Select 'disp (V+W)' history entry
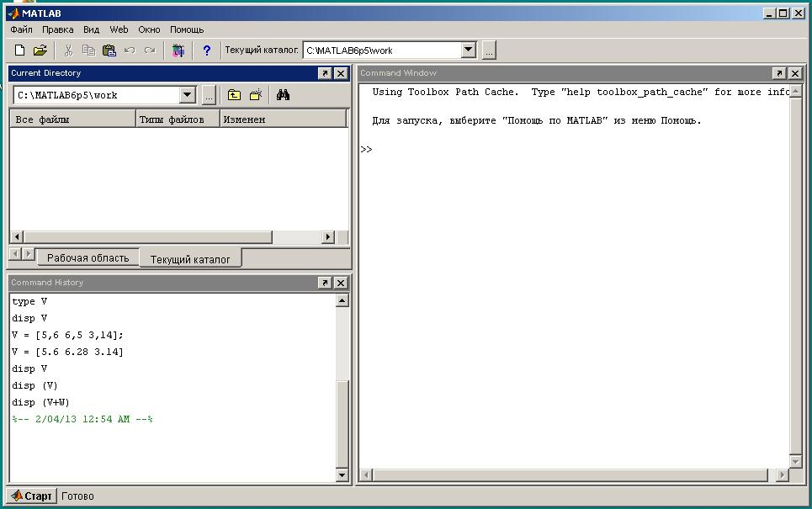 [40, 402]
